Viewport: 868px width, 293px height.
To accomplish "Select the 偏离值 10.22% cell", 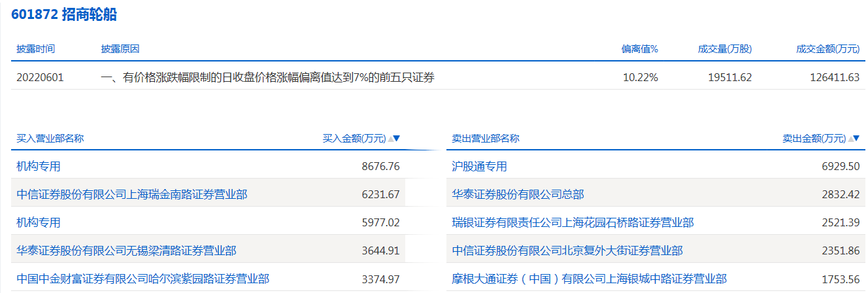I will 641,77.
